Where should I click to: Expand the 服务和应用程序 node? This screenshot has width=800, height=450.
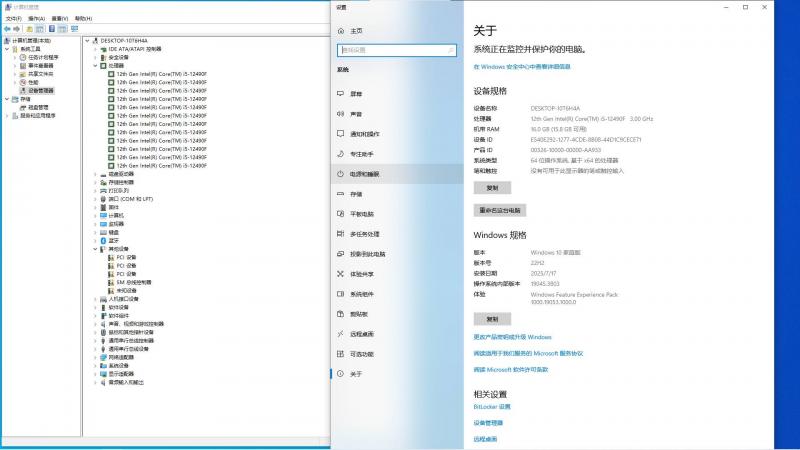tap(7, 116)
